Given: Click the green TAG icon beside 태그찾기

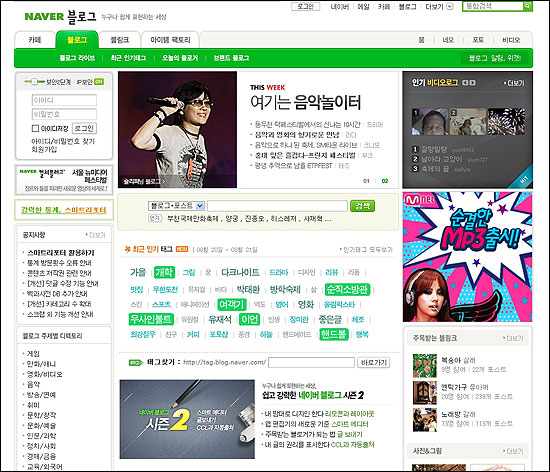Looking at the screenshot, I should click(x=136, y=363).
